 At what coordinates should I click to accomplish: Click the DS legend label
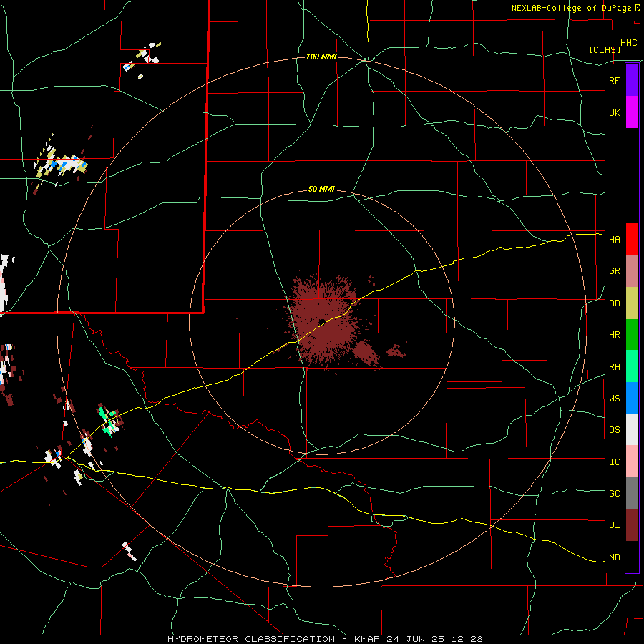(x=615, y=430)
